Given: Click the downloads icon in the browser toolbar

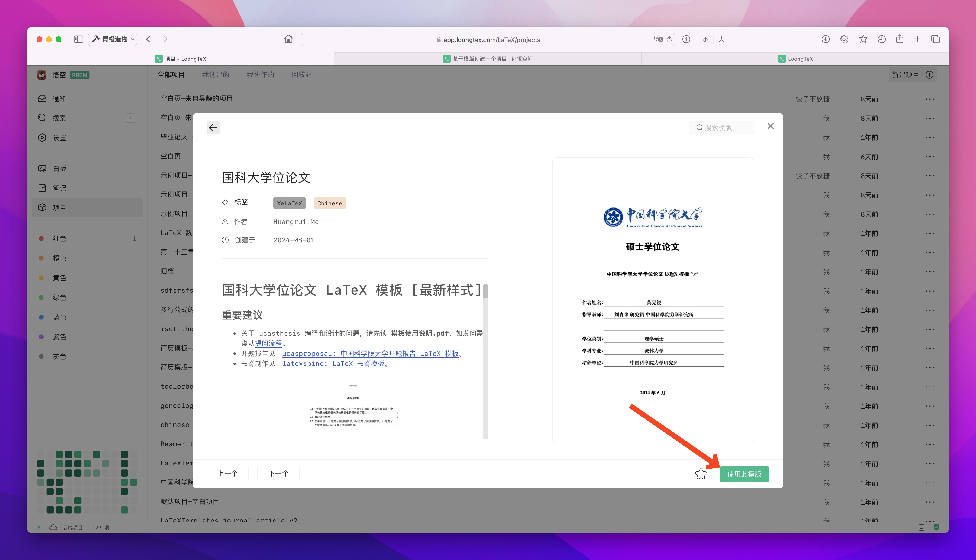Looking at the screenshot, I should pos(825,39).
